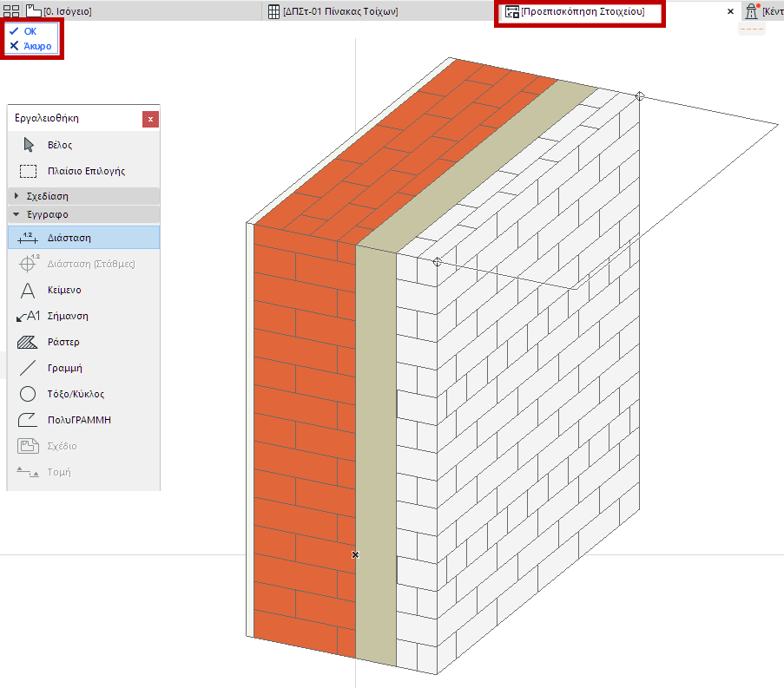Expand the Σχεδίαση toolbox group
784x688 pixels.
click(x=83, y=196)
